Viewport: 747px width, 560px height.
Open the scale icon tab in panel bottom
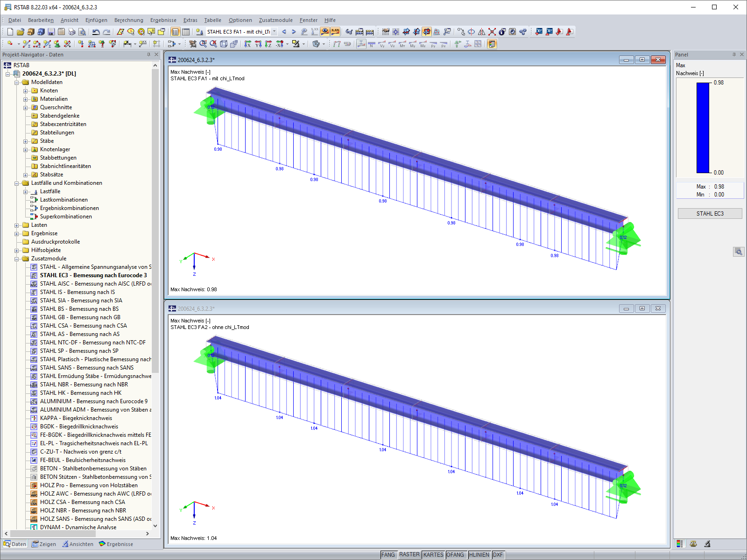click(x=693, y=544)
